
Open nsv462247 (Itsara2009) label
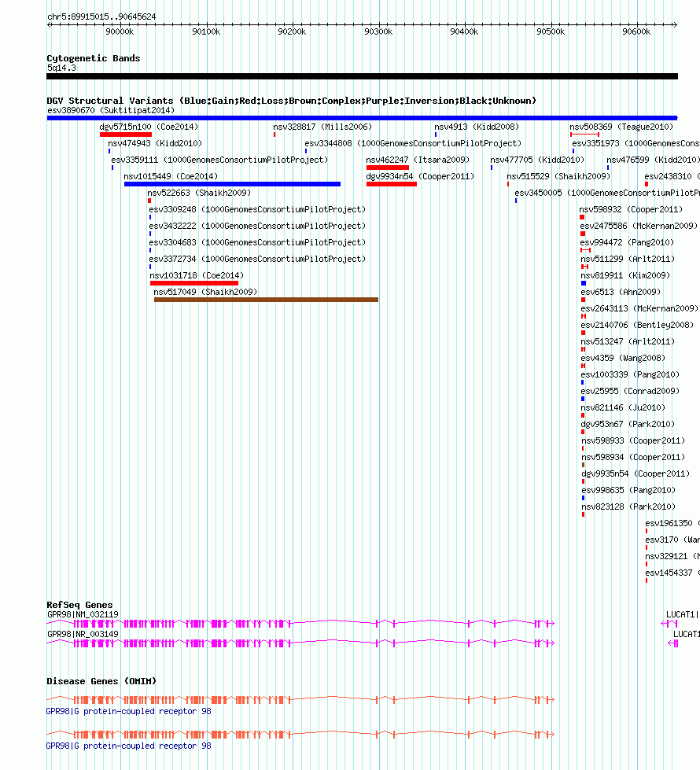[x=418, y=160]
